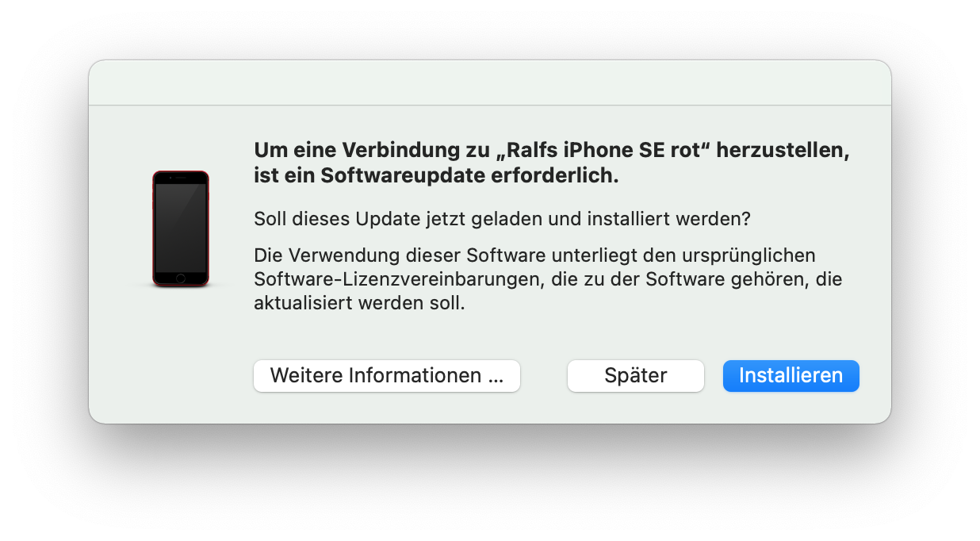Click the black screen of the iPhone image
Image resolution: width=980 pixels, height=541 pixels.
[x=181, y=228]
